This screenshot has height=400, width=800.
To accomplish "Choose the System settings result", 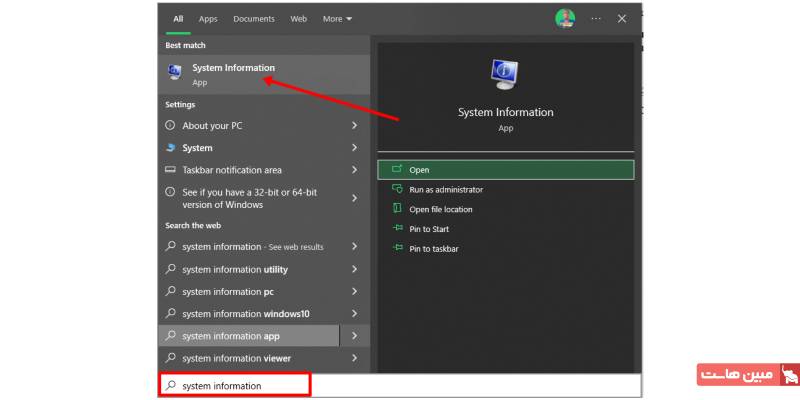I will tap(197, 148).
